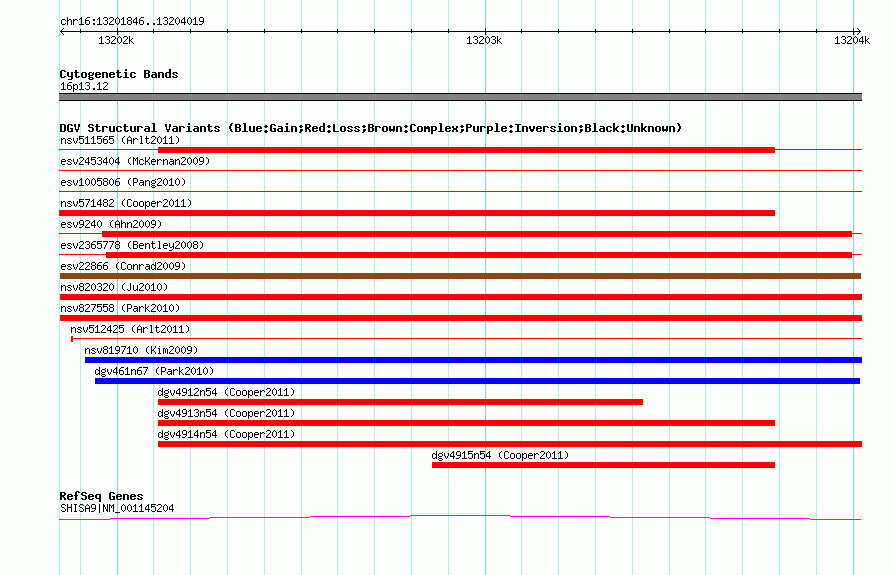The height and width of the screenshot is (575, 890).
Task: Click the DGV Structural Variants track title
Action: (371, 128)
